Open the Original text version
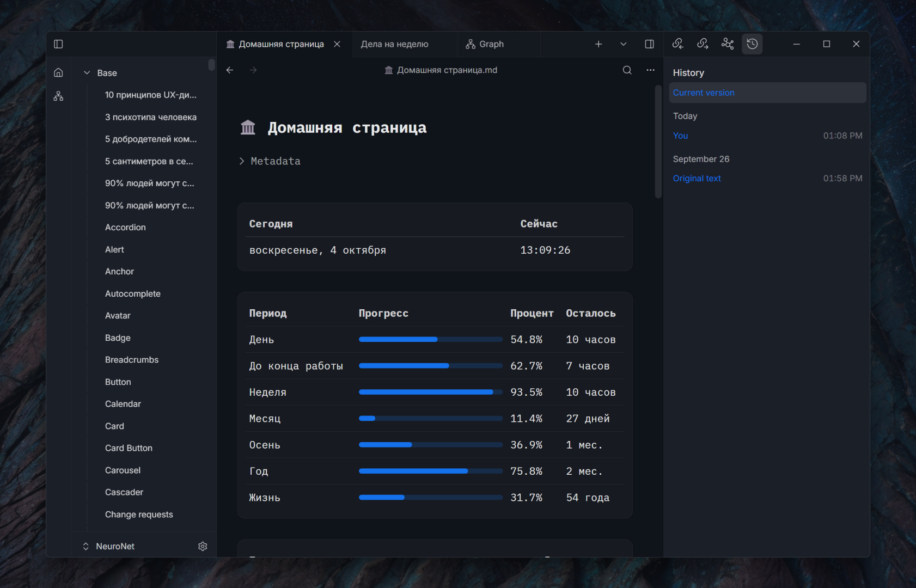 click(x=697, y=178)
